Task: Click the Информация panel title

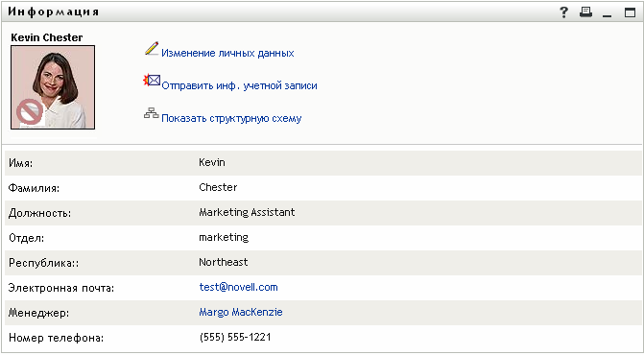Action: (x=54, y=12)
